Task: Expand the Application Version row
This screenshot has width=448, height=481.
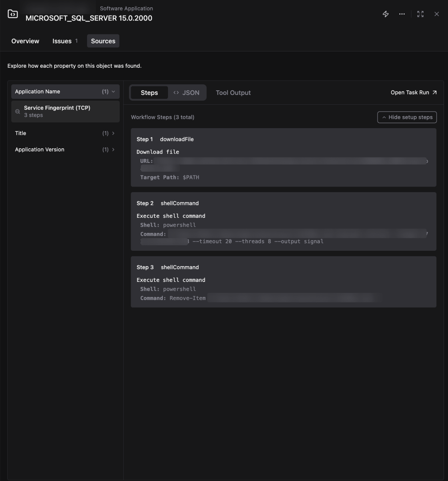Action: tap(66, 149)
